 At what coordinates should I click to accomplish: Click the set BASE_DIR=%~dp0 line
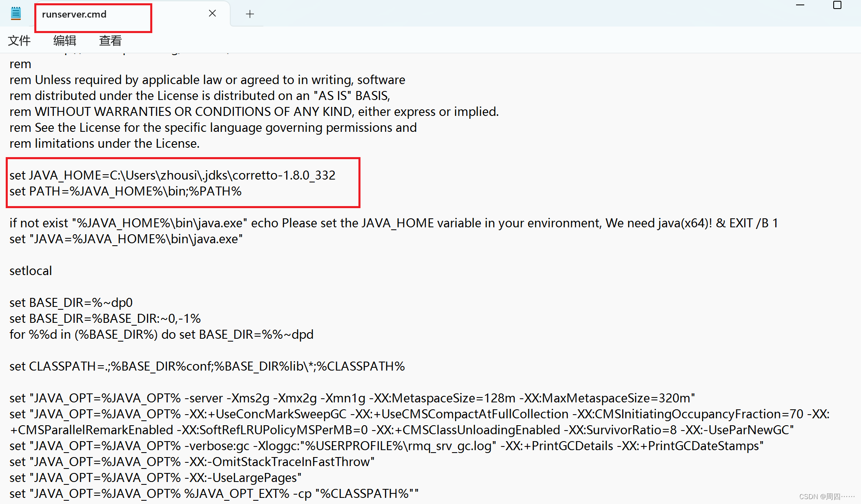click(71, 303)
